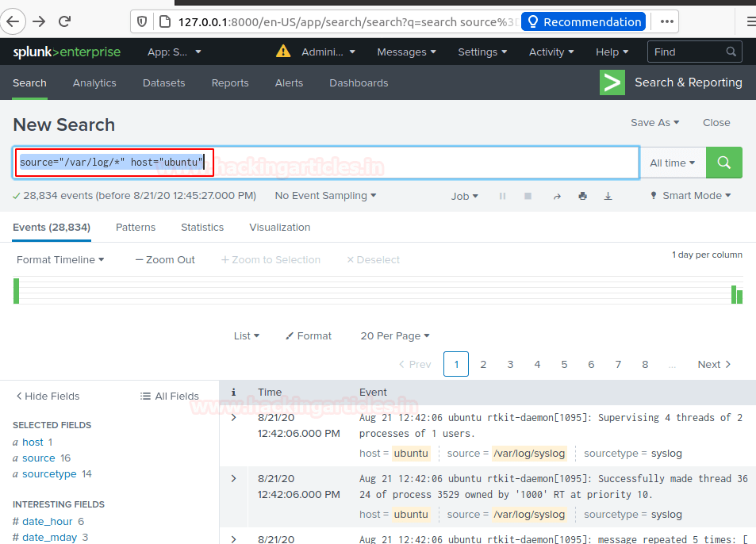Viewport: 756px width, 544px height.
Task: Click the print results icon
Action: click(x=582, y=196)
